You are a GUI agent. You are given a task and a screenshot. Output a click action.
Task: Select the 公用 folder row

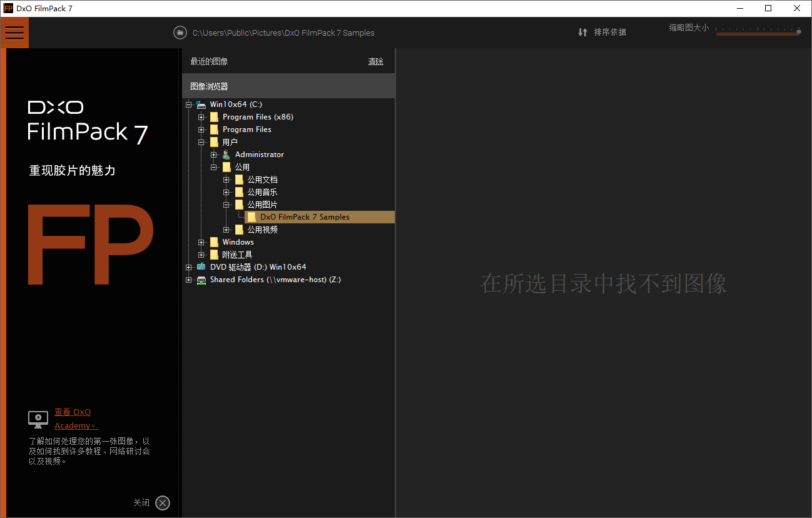(x=242, y=167)
